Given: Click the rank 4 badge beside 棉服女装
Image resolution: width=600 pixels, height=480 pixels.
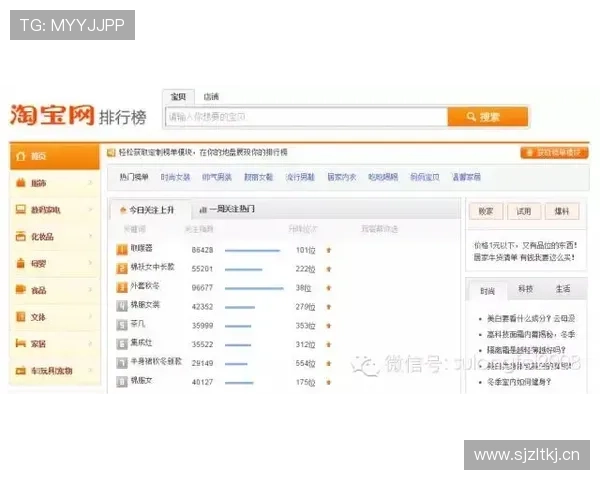Looking at the screenshot, I should point(122,306).
